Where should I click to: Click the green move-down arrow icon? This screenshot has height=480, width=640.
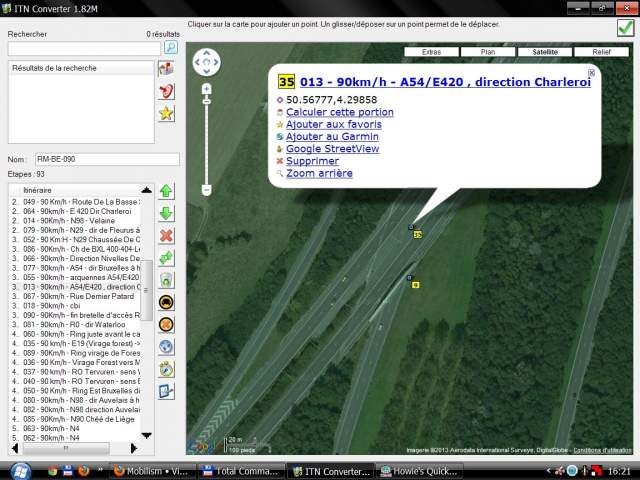point(167,213)
